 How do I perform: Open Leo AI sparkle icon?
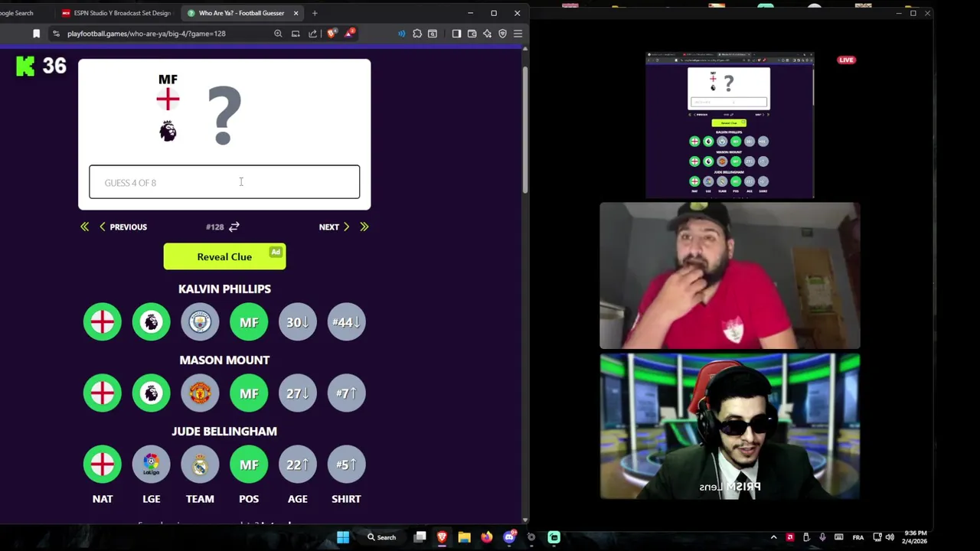tap(487, 34)
